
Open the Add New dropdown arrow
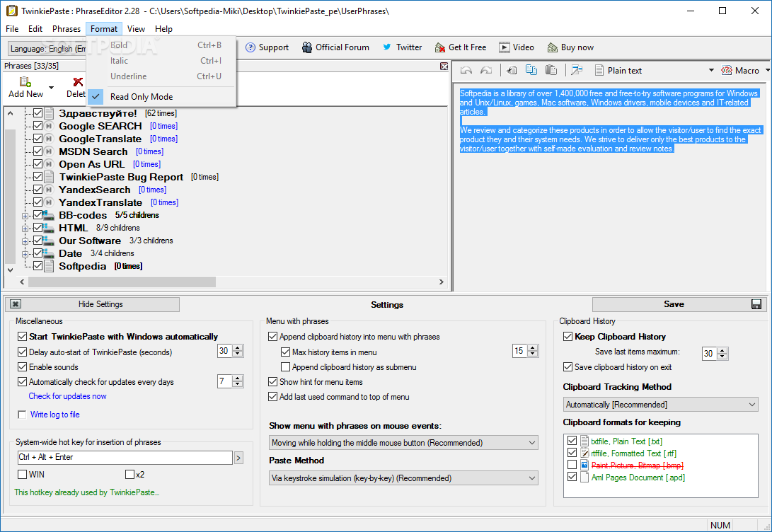[51, 88]
